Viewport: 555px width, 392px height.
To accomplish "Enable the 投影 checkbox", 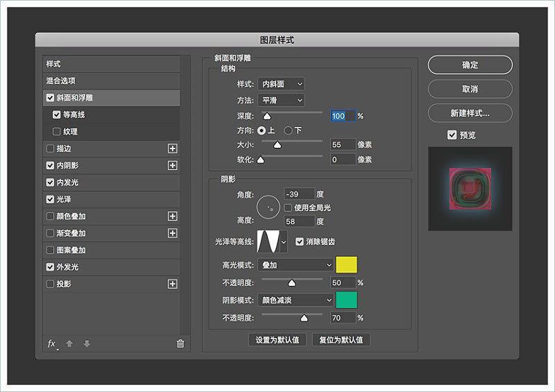I will pyautogui.click(x=50, y=284).
